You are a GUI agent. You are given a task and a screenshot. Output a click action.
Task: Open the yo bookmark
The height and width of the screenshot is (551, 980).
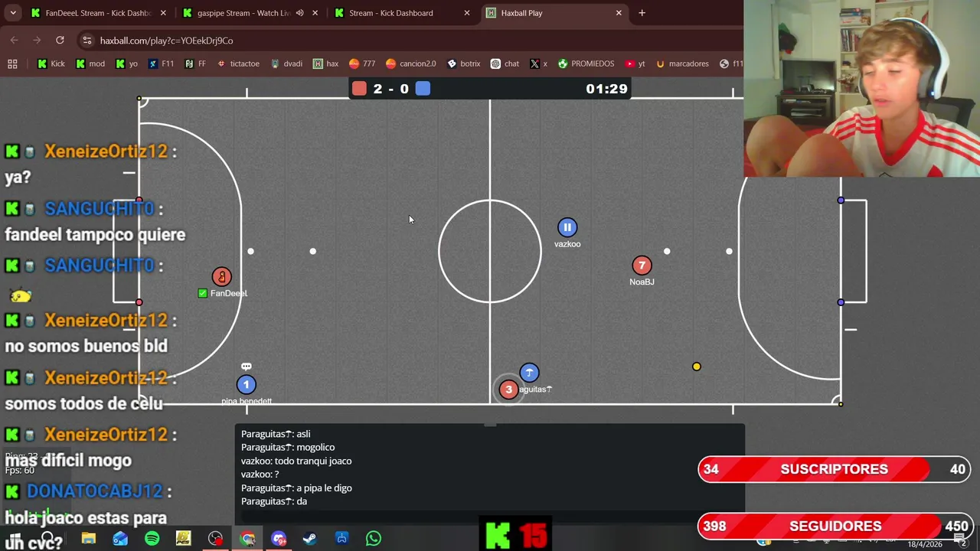(126, 64)
